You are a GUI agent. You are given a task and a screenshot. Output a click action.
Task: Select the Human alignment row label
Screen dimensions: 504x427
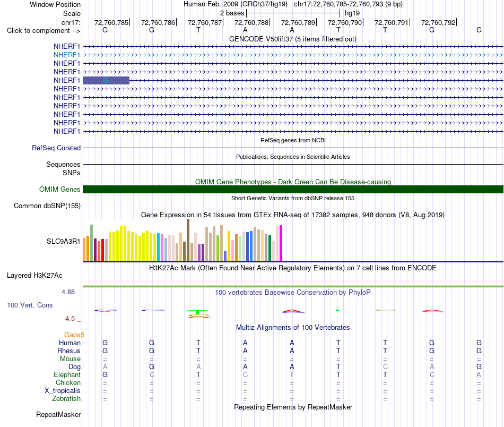[x=69, y=343]
